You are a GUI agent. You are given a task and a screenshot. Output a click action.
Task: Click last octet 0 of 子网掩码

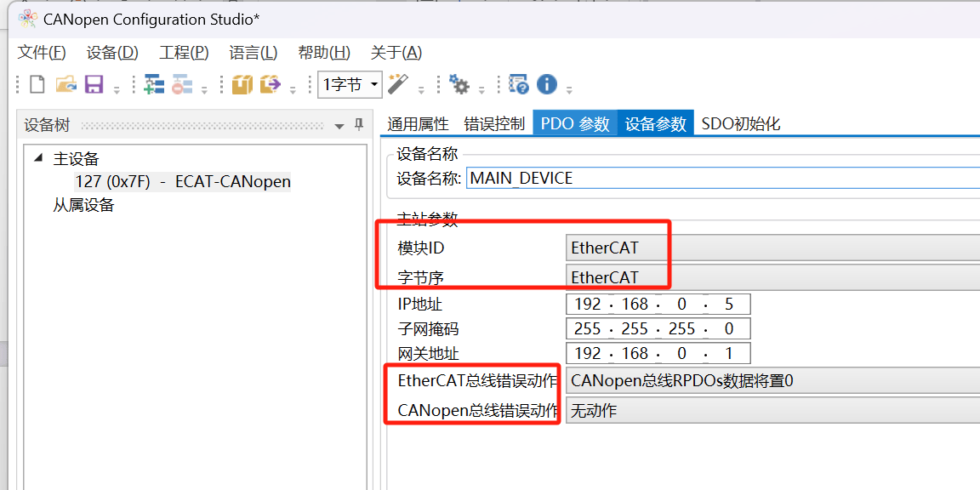coord(729,328)
